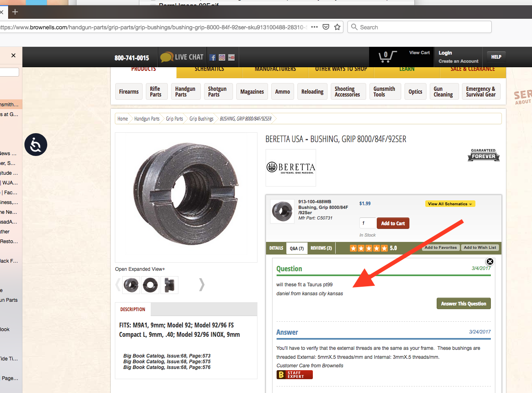Open the Handgun Parts category button
The height and width of the screenshot is (393, 532).
(185, 92)
